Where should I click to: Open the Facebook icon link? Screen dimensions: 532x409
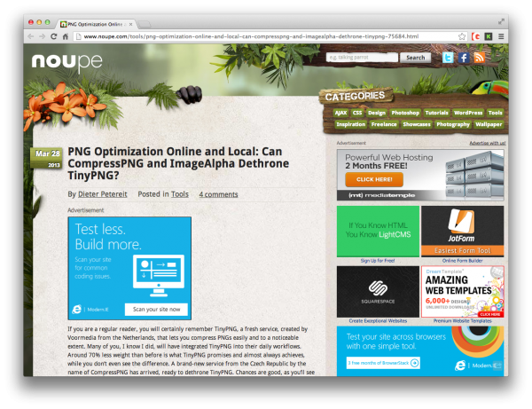coord(463,58)
